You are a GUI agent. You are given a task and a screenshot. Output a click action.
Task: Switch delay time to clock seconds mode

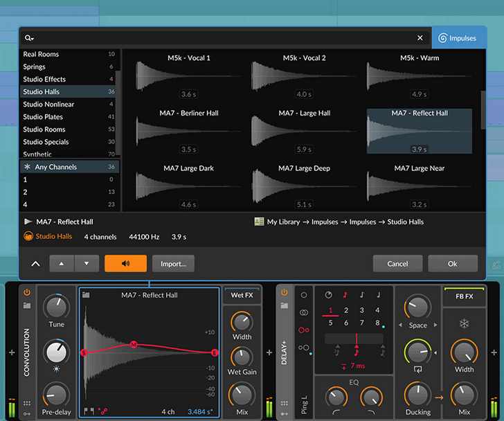pos(328,295)
